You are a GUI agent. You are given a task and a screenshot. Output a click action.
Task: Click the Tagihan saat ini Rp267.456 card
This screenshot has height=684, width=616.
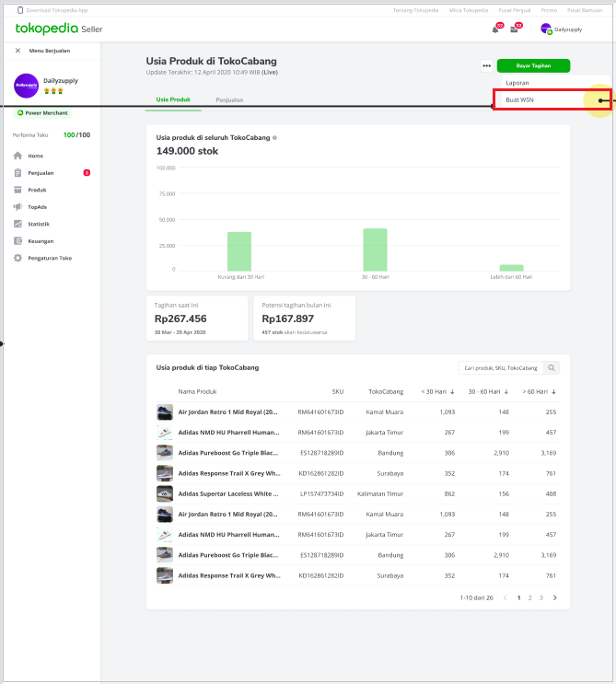pos(197,319)
